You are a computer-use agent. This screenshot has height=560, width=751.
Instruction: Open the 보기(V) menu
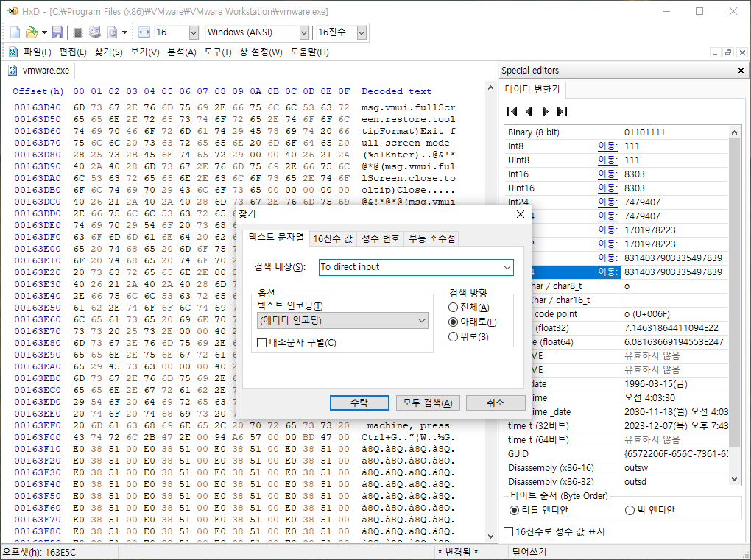144,52
